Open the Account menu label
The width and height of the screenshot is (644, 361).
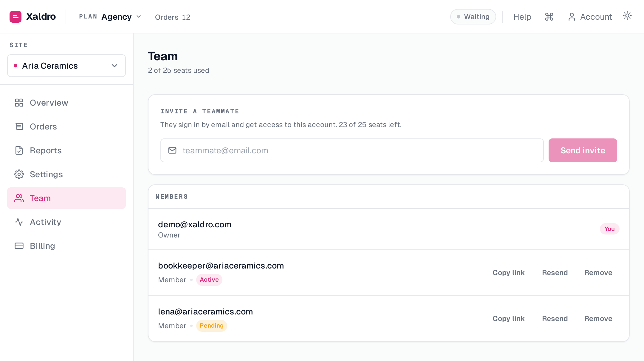click(x=596, y=17)
